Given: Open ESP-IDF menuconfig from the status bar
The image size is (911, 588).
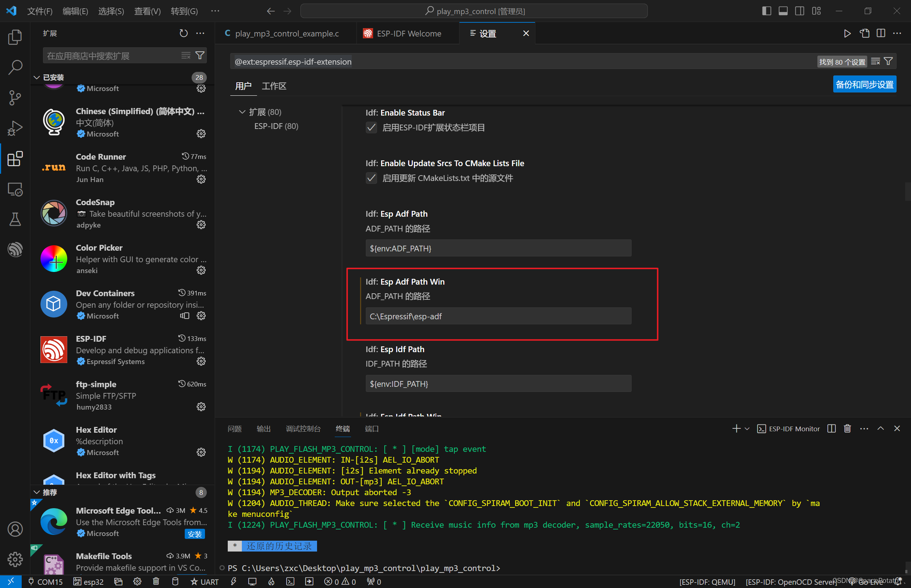Looking at the screenshot, I should point(137,581).
